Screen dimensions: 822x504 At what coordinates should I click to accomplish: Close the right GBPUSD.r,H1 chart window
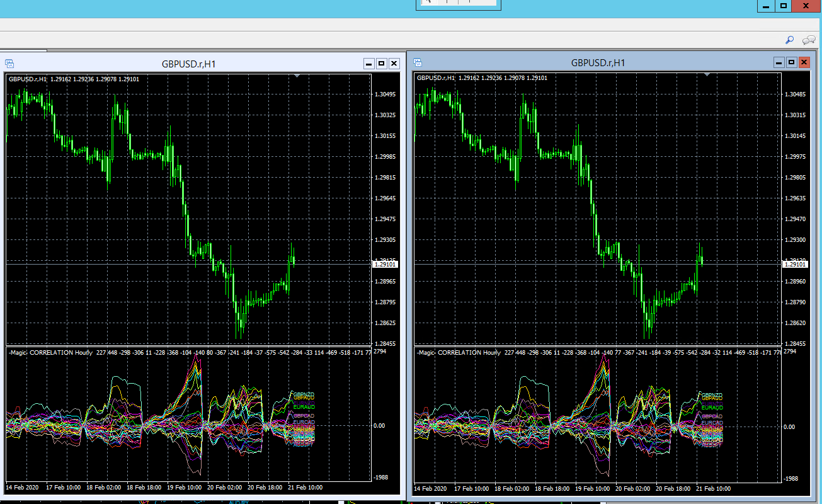[804, 62]
